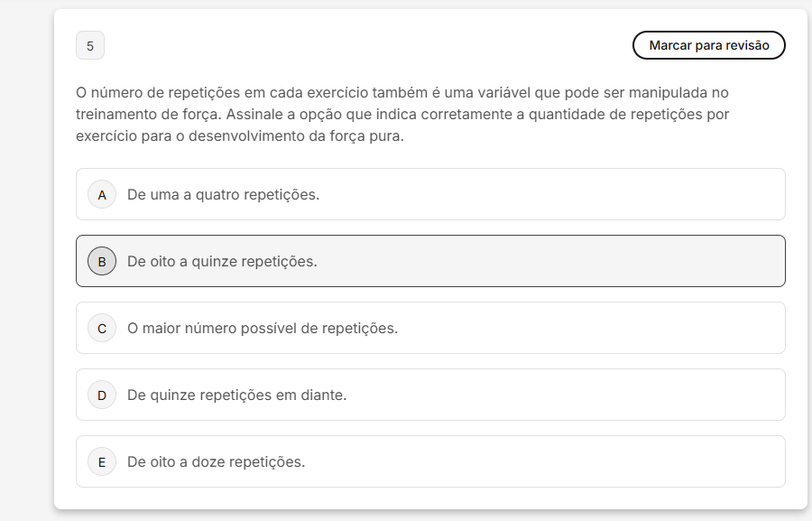Choose the eight-to-twelve repetitions answer row
Screen dimensions: 812x521
click(x=541, y=461)
